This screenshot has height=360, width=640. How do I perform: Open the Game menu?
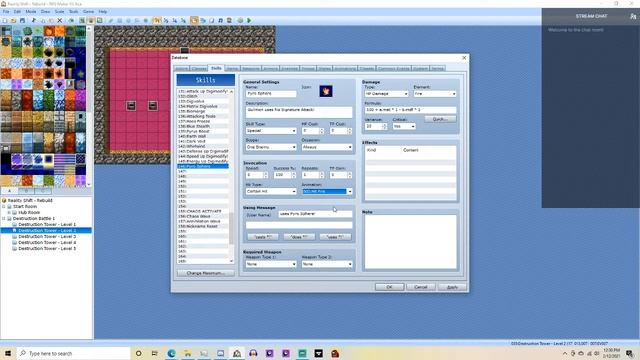point(88,12)
